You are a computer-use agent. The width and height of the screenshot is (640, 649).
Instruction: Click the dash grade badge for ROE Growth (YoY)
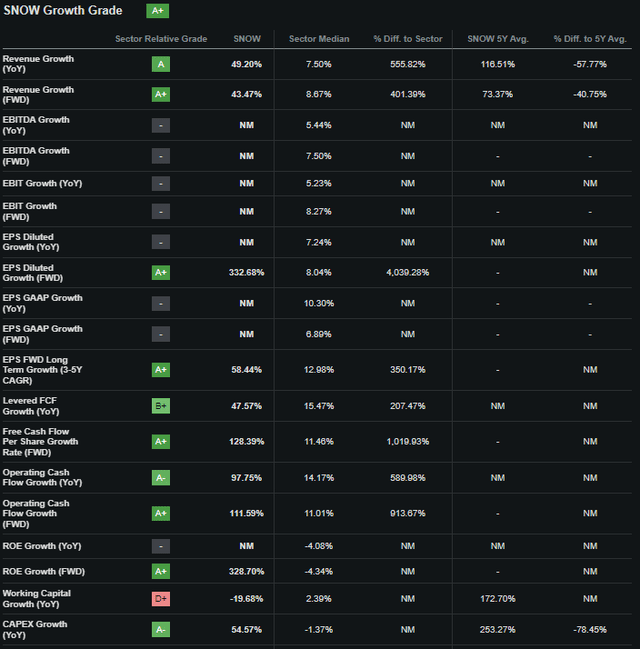[161, 546]
